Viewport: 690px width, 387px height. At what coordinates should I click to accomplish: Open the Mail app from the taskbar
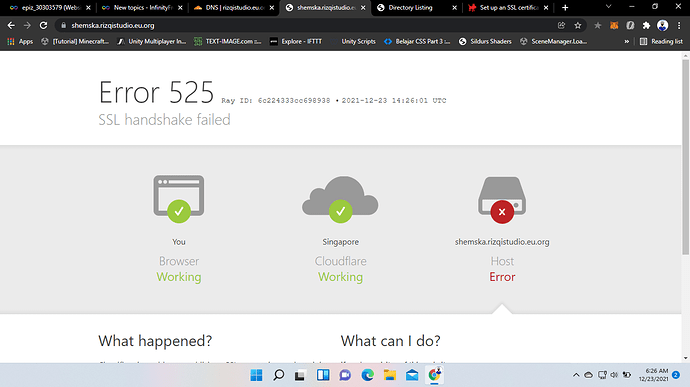pyautogui.click(x=412, y=375)
